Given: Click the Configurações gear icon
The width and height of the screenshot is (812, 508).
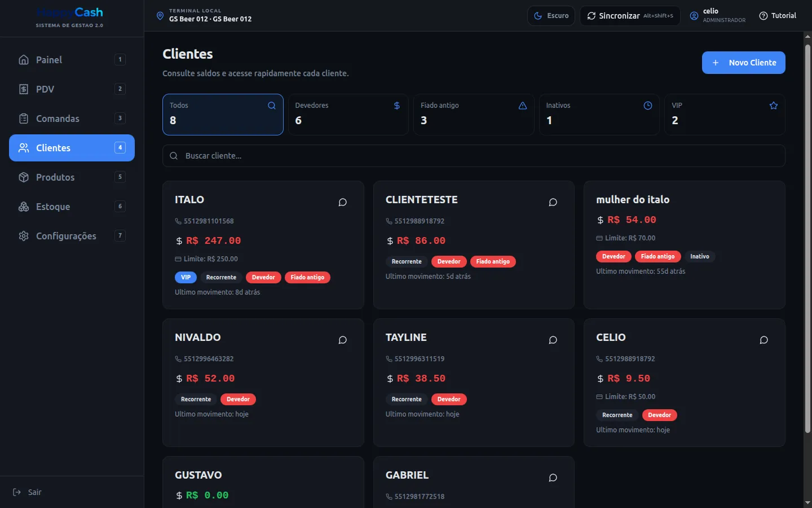Looking at the screenshot, I should (x=24, y=236).
